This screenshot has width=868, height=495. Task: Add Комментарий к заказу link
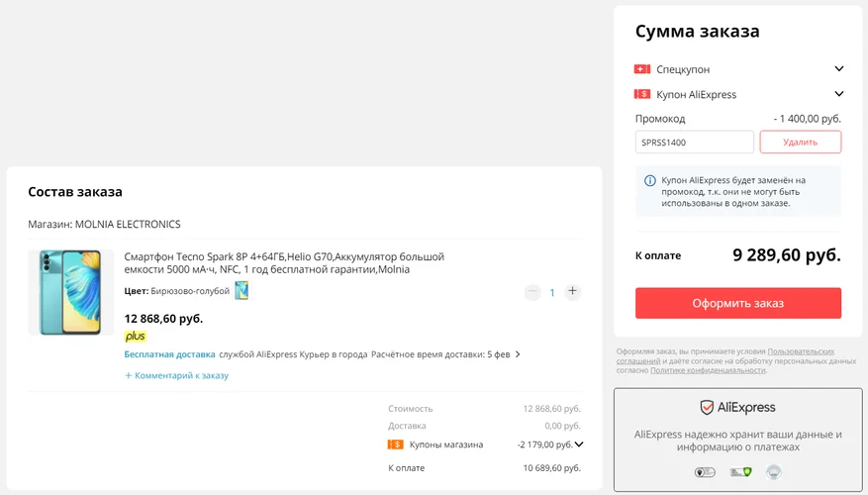(176, 375)
